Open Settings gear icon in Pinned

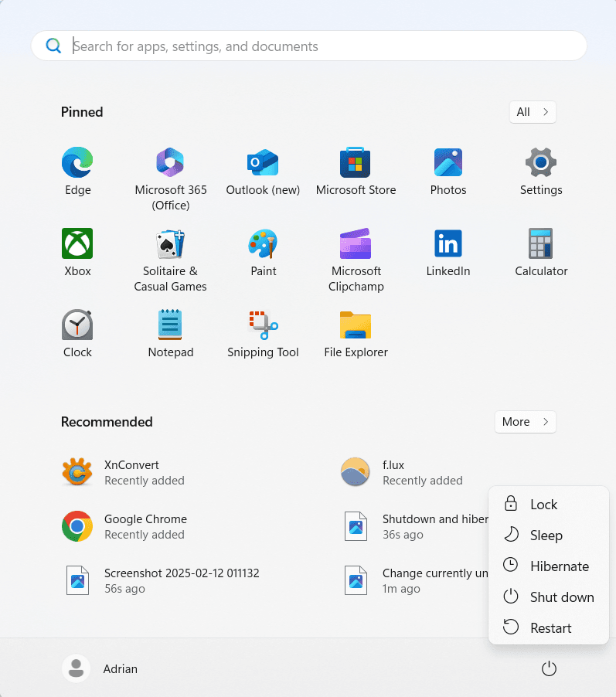541,171
